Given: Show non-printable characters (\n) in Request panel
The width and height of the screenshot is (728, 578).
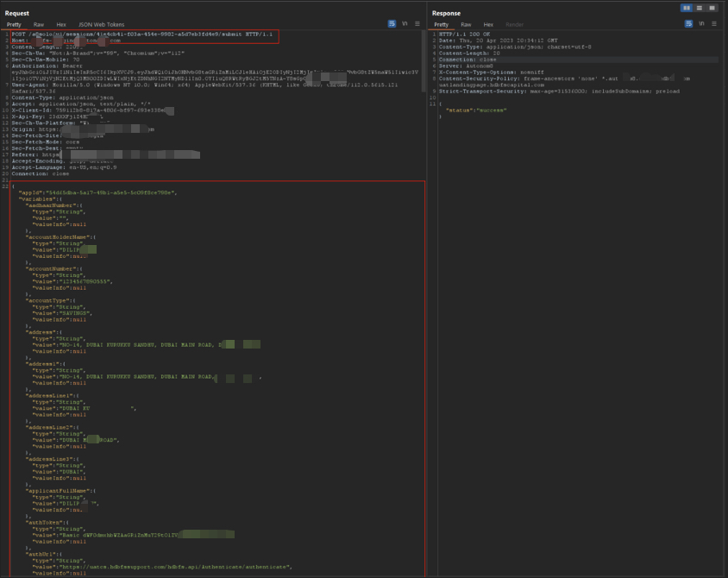Looking at the screenshot, I should click(405, 24).
